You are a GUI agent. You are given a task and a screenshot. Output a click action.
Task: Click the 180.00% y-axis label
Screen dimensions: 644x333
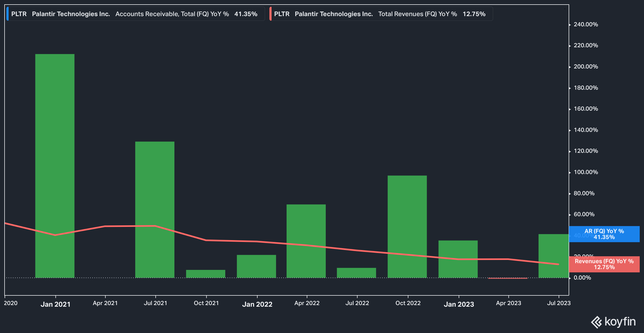(x=586, y=88)
